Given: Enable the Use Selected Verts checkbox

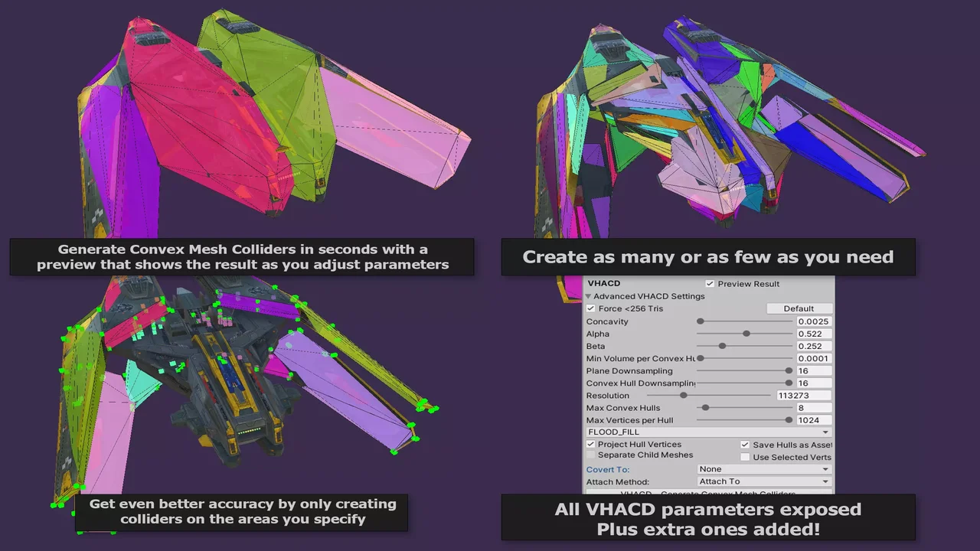Looking at the screenshot, I should tap(745, 457).
